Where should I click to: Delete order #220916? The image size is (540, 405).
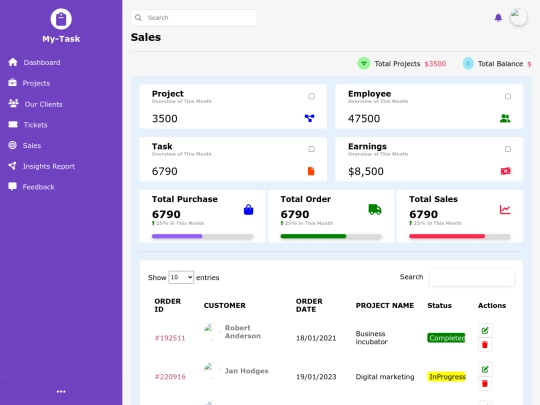485,384
